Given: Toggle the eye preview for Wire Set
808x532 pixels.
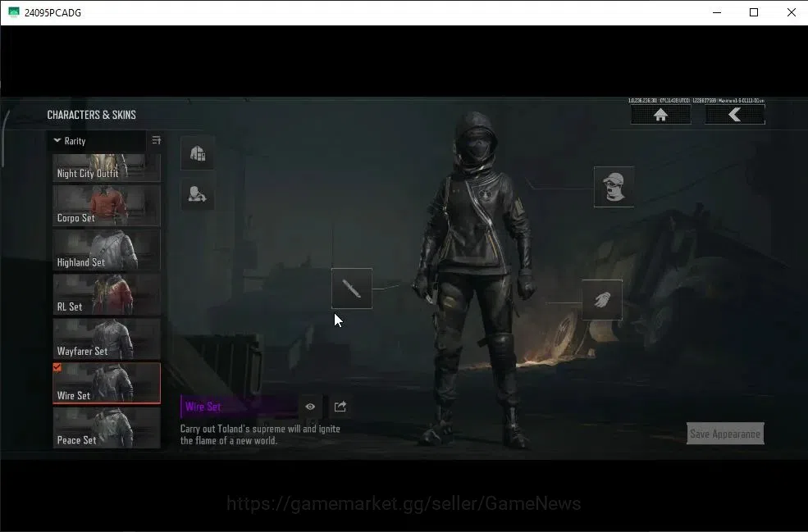Looking at the screenshot, I should (310, 407).
